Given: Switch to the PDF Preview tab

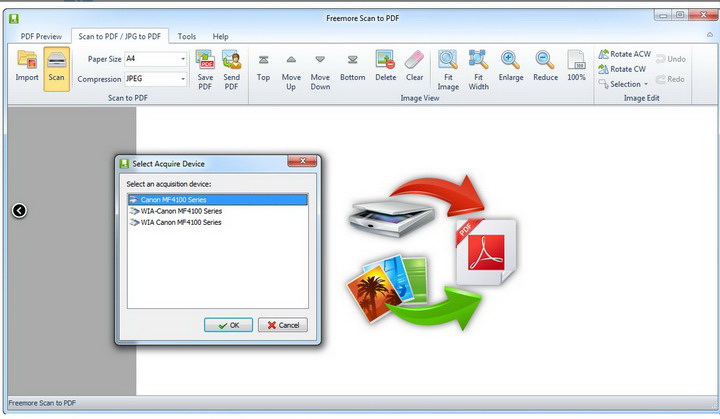Looking at the screenshot, I should click(x=41, y=36).
